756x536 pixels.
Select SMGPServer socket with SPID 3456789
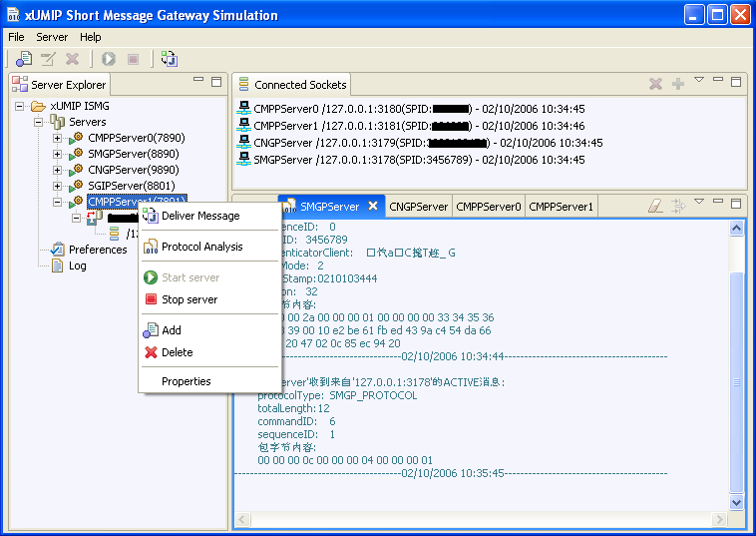click(410, 160)
